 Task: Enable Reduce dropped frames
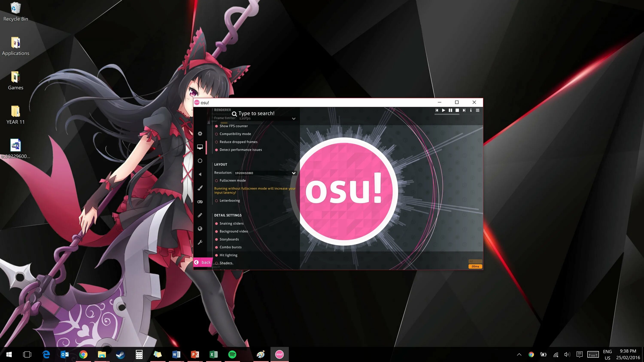236,142
